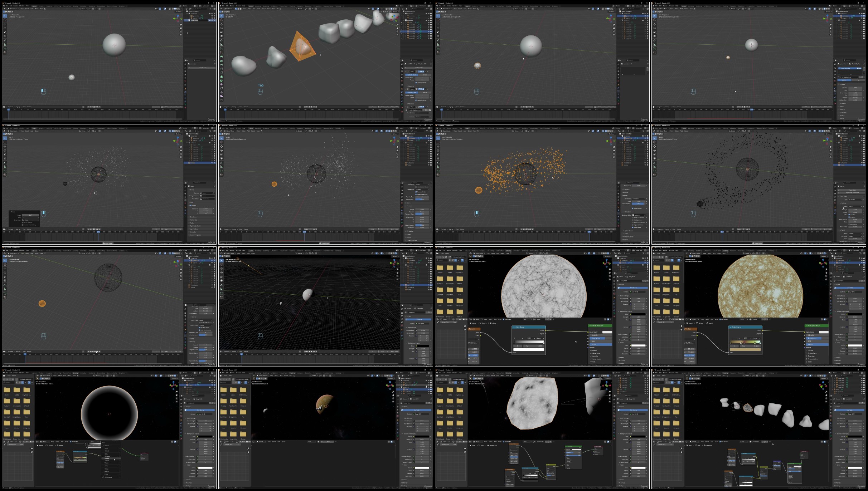This screenshot has height=491, width=868.
Task: Open the Edit Mode dropdown in the rocks frame
Action: (228, 9)
